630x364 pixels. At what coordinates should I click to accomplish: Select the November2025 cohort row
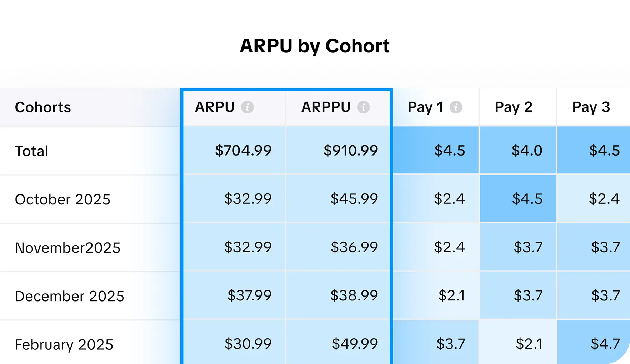pyautogui.click(x=68, y=247)
